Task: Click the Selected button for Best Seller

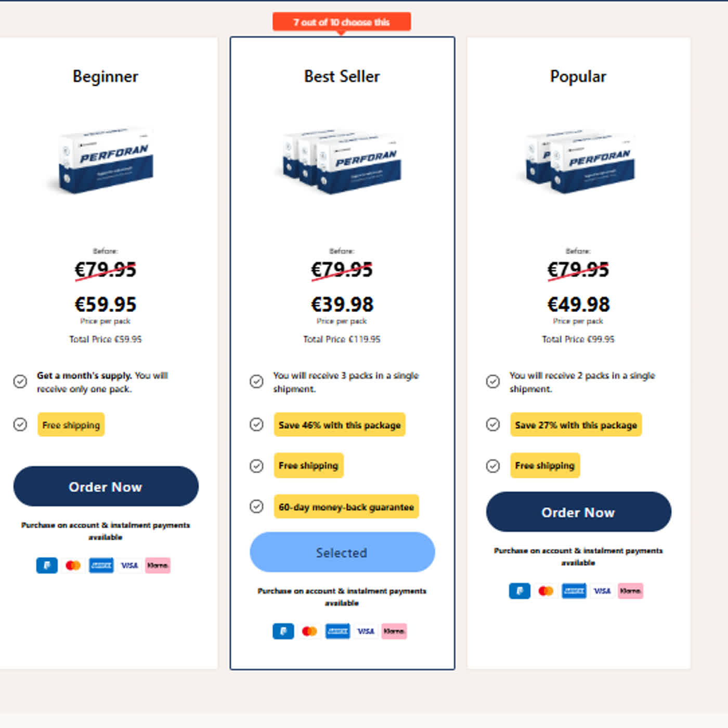Action: (342, 552)
